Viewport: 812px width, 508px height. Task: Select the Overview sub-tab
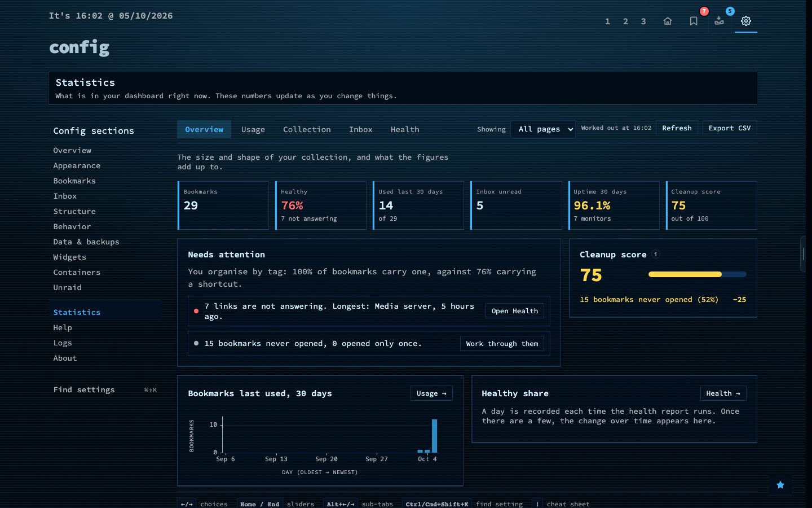tap(204, 129)
